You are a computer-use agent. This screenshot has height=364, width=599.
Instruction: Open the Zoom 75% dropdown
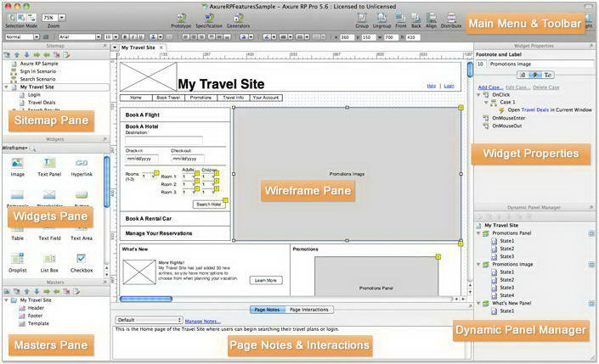tap(61, 18)
